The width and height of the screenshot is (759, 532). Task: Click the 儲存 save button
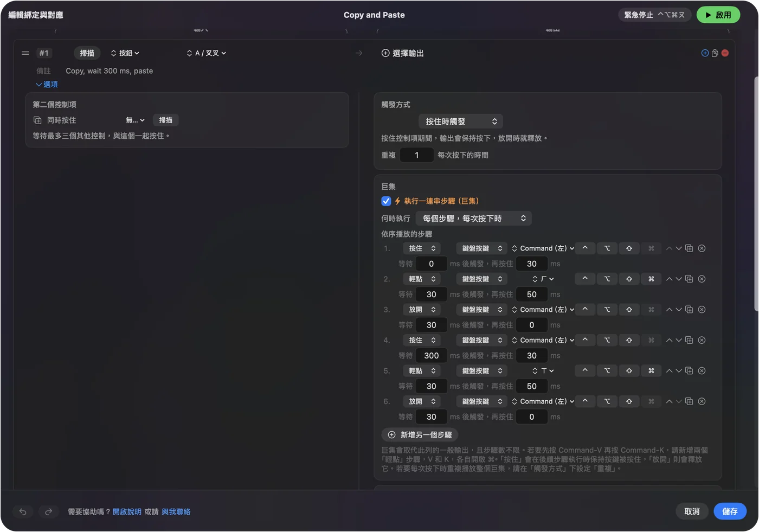coord(730,511)
